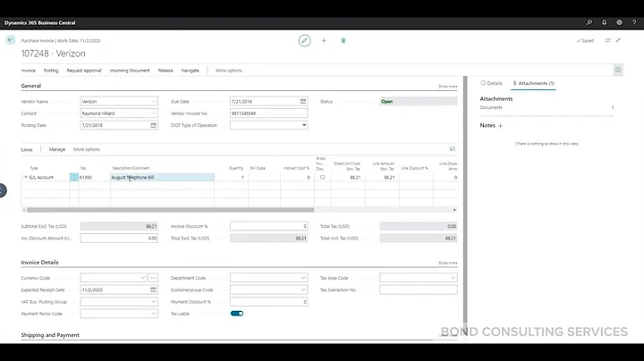Expand the Lines section icon
The width and height of the screenshot is (644, 361).
click(453, 149)
